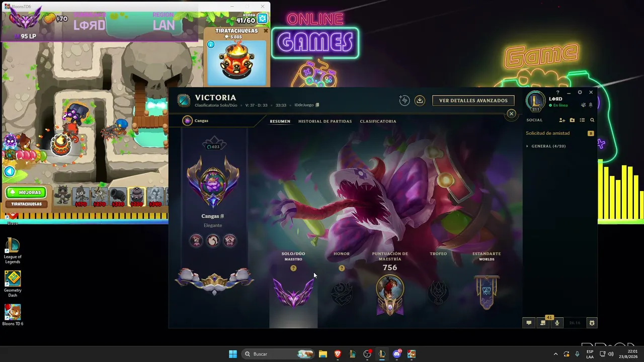644x362 pixels.
Task: Download the match replay
Action: [420, 101]
